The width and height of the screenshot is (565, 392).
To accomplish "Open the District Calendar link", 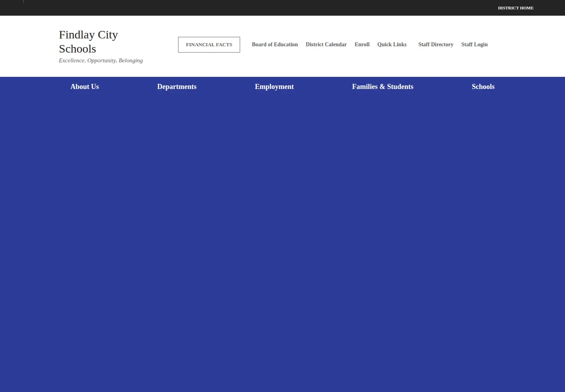I will pos(326,45).
